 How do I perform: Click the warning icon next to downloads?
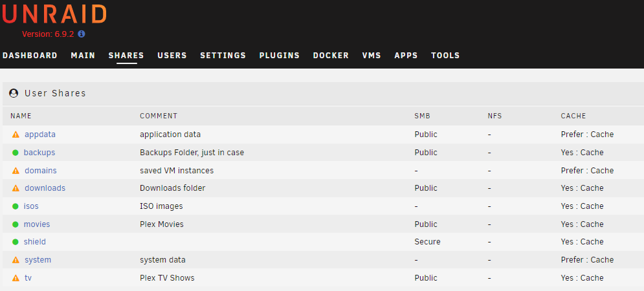[16, 188]
